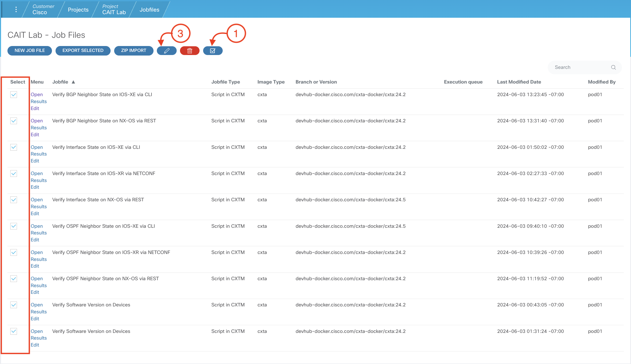The image size is (631, 364).
Task: Uncheck Verify BGP Neighbor State on IOS-XE row
Action: point(14,95)
